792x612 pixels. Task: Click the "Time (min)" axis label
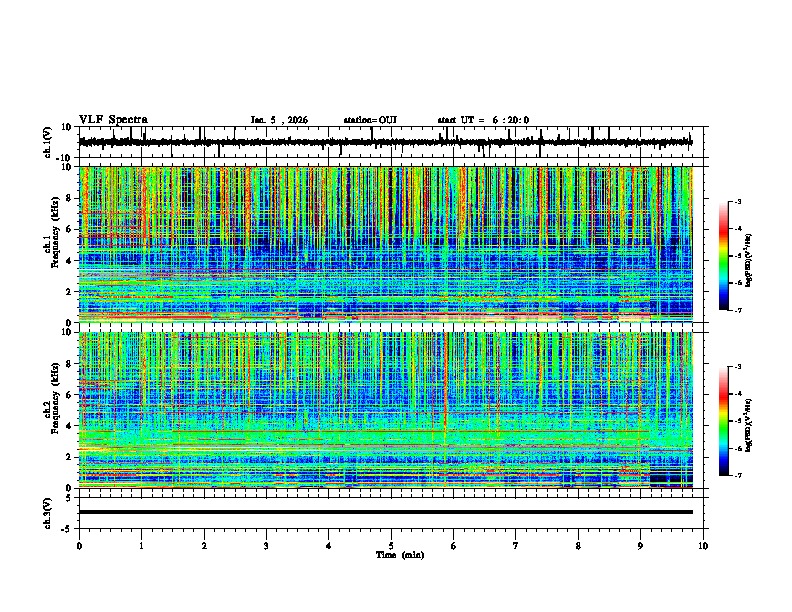click(400, 555)
